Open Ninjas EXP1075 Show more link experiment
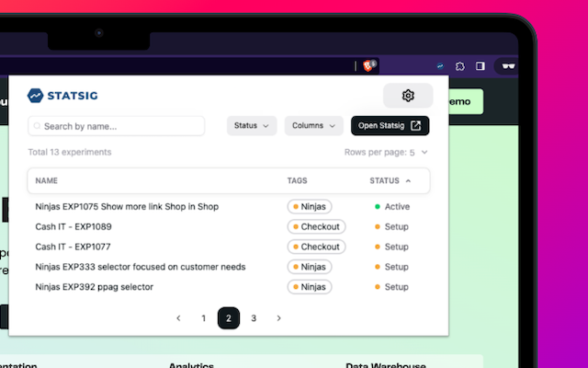Image resolution: width=588 pixels, height=368 pixels. pos(127,206)
